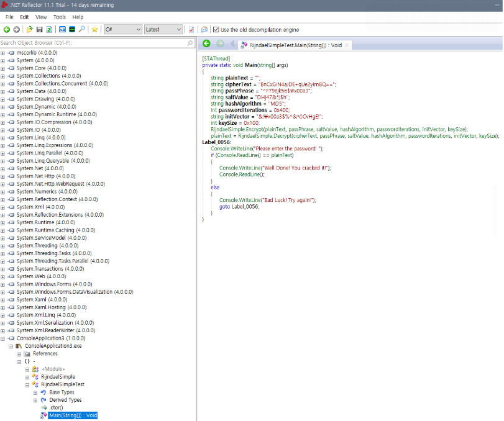Select System.Windows.Forms (4.0.0.0) assembly

click(x=54, y=284)
